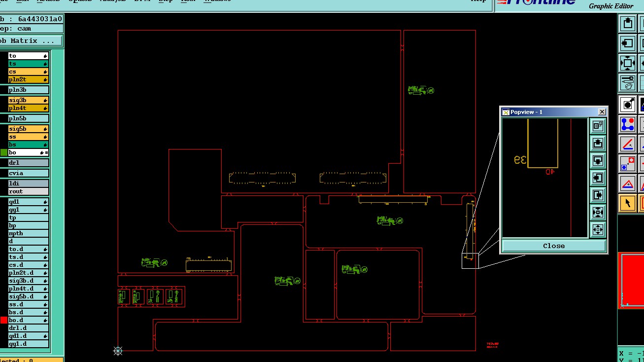The image size is (644, 362).
Task: Select the ldi layer row
Action: coord(29,183)
